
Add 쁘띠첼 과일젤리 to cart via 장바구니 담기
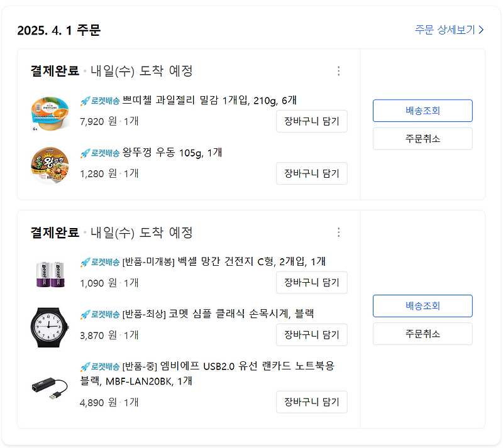tap(311, 121)
